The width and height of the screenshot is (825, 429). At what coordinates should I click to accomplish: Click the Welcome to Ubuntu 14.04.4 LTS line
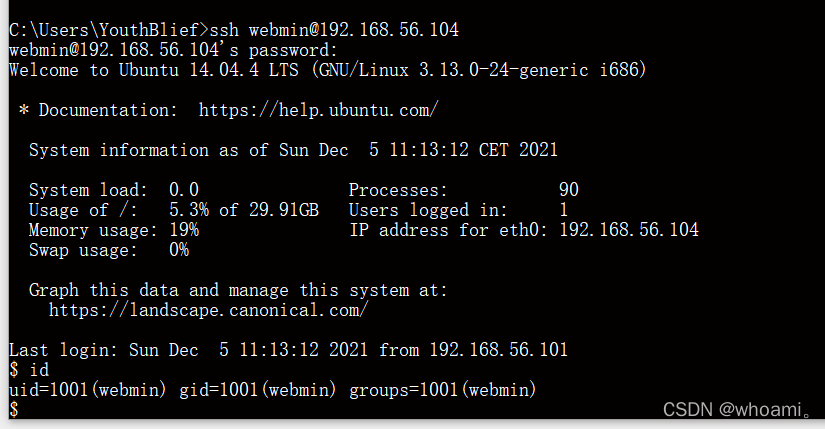(327, 70)
